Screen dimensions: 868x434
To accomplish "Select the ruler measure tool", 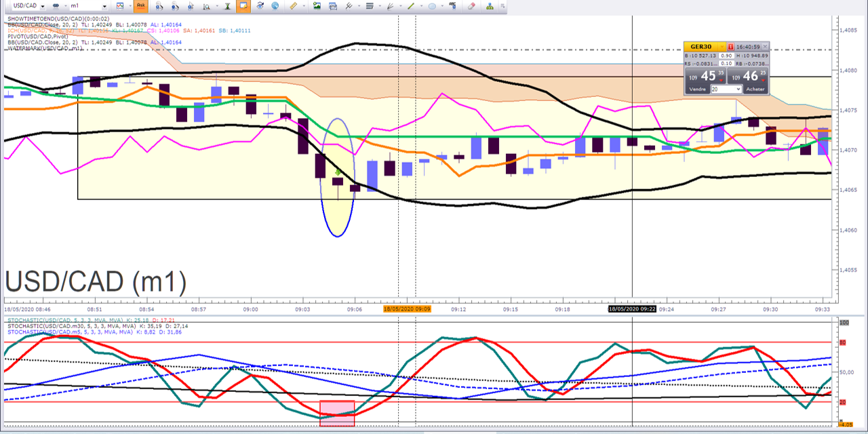I will tap(294, 6).
